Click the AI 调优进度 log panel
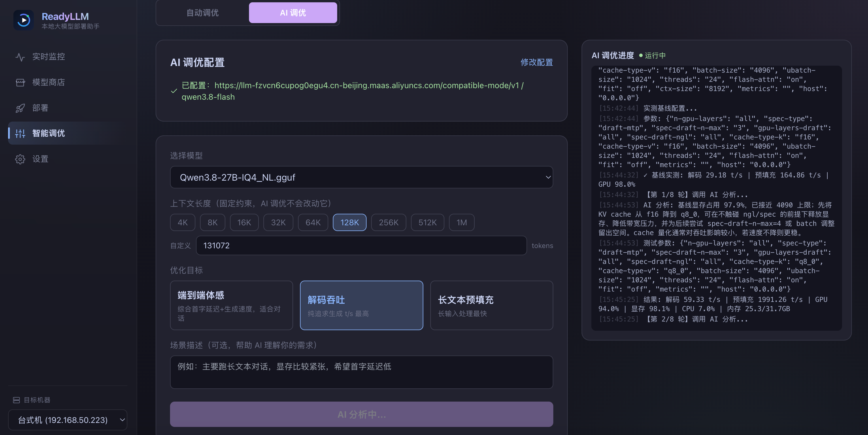 [716, 198]
